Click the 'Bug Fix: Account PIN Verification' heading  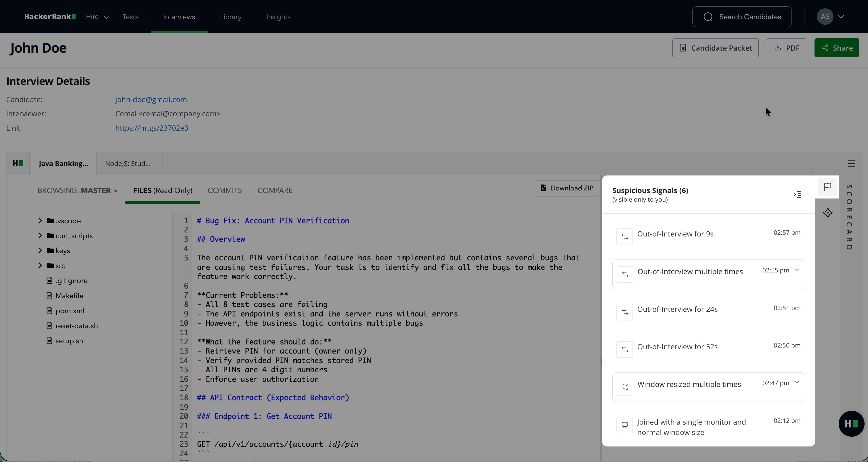click(x=273, y=220)
